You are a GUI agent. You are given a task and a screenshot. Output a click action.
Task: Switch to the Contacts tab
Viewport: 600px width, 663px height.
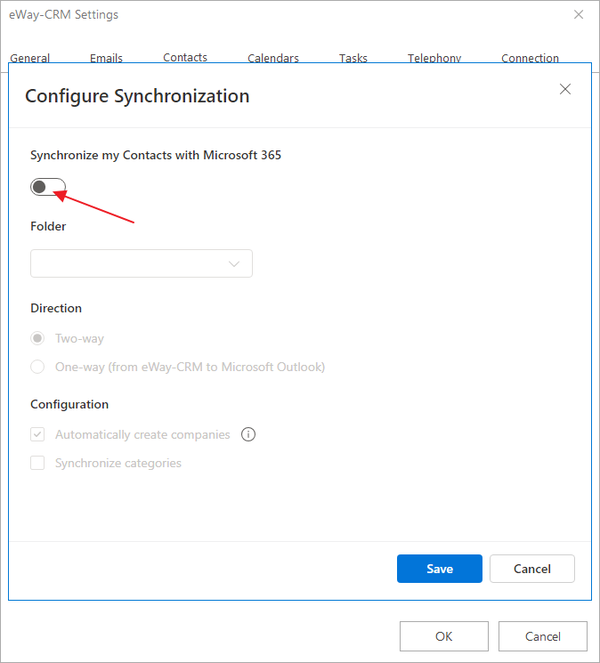(185, 57)
